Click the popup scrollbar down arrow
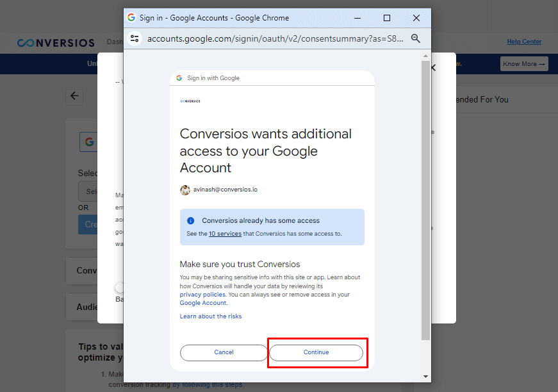 (x=425, y=377)
